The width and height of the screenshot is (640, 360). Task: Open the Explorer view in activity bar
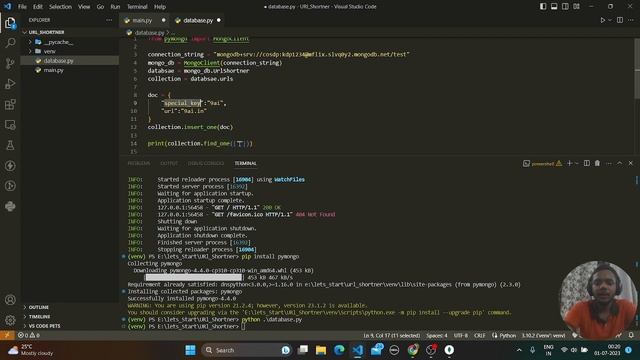pos(10,23)
